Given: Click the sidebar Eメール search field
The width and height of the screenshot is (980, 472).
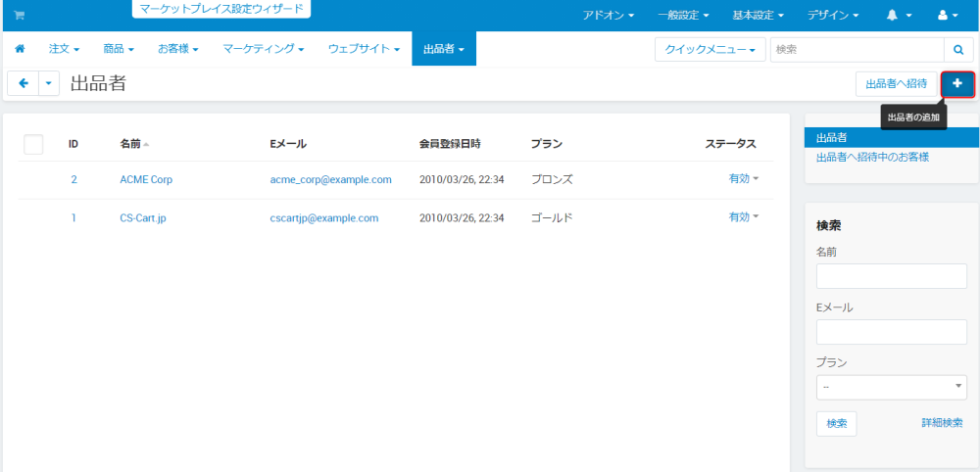Looking at the screenshot, I should (x=891, y=332).
